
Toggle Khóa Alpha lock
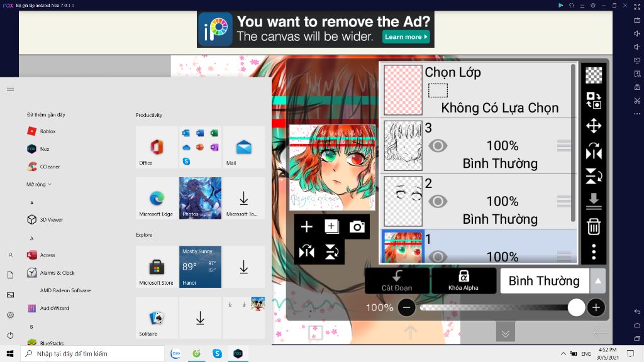pyautogui.click(x=464, y=281)
